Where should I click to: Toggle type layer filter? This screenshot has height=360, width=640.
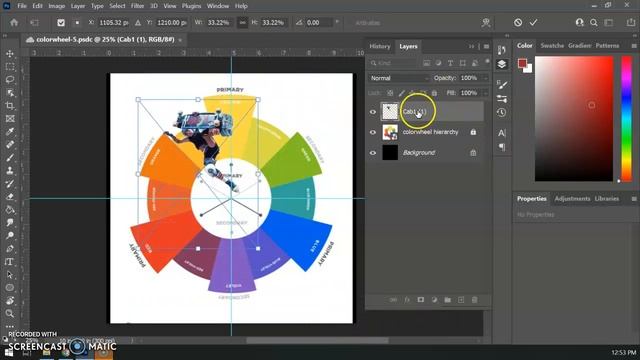(450, 63)
